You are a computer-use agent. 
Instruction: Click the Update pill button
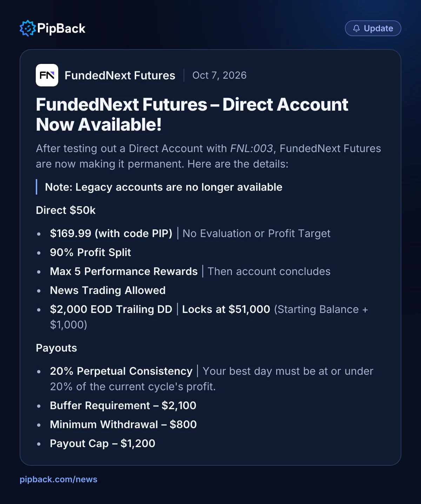[x=373, y=28]
